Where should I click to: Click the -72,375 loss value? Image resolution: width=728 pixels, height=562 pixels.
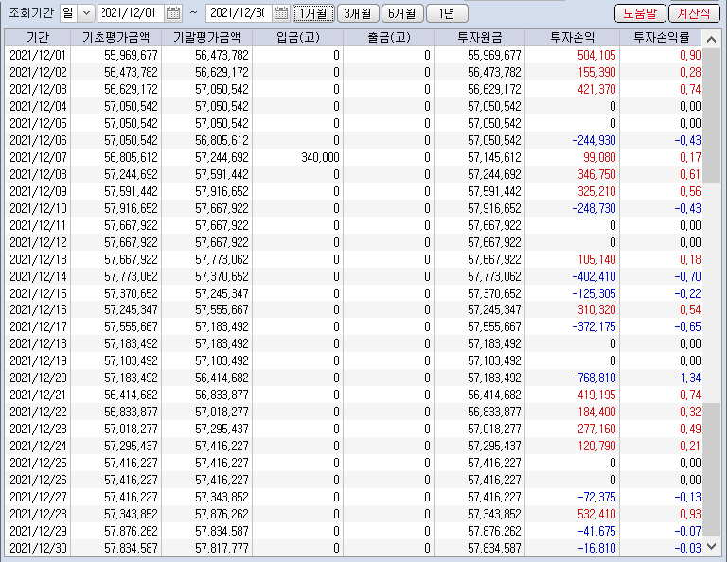(x=596, y=497)
